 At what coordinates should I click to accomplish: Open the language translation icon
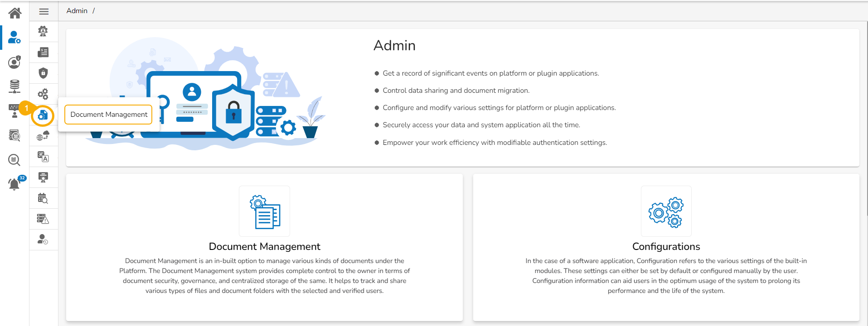[43, 157]
